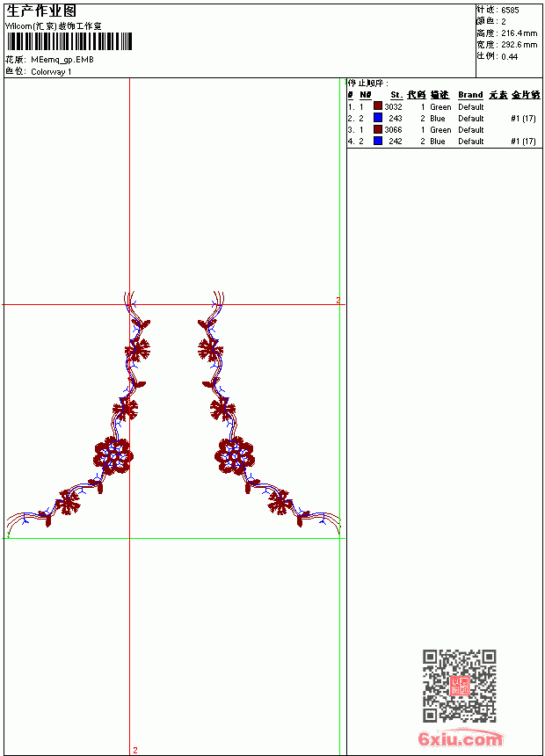Screen dimensions: 545x756
Task: Click the #1 (17) sequin entry in row 2
Action: click(x=523, y=118)
